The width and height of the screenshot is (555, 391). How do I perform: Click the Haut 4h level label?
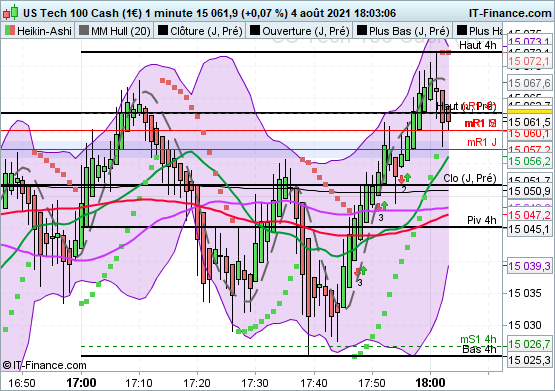point(478,45)
